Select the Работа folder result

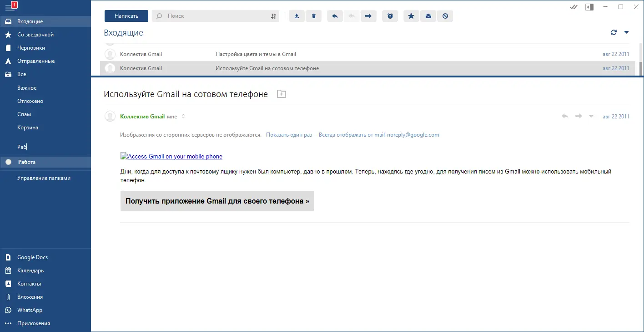coord(45,162)
